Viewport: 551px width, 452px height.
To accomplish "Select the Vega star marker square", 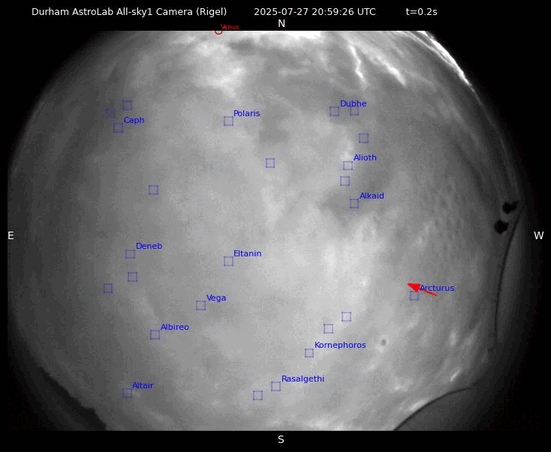I will click(201, 305).
